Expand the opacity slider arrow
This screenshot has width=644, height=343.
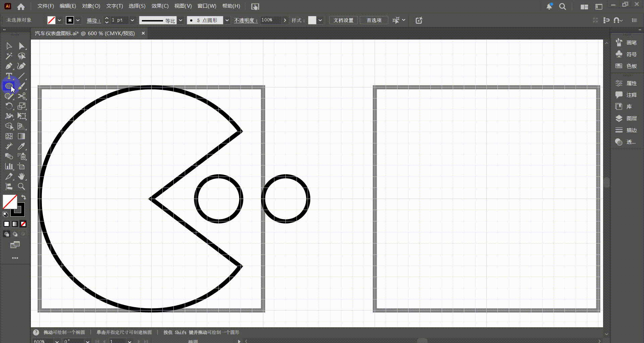pyautogui.click(x=285, y=20)
